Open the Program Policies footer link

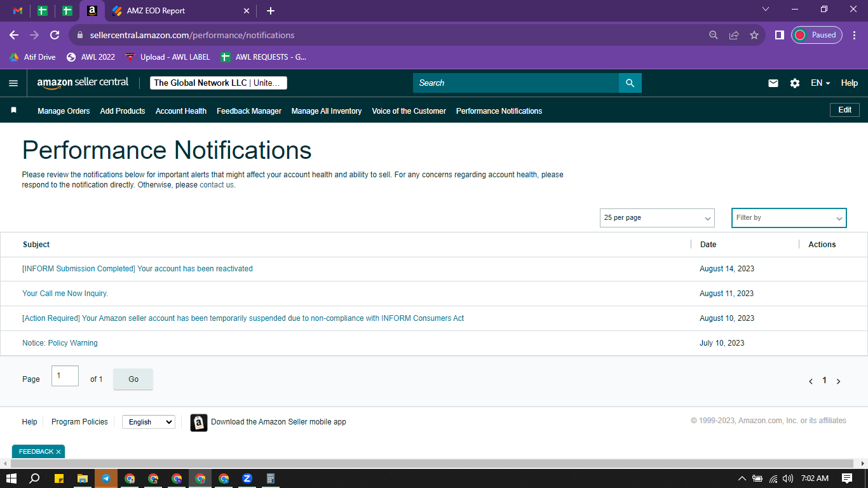coord(79,422)
